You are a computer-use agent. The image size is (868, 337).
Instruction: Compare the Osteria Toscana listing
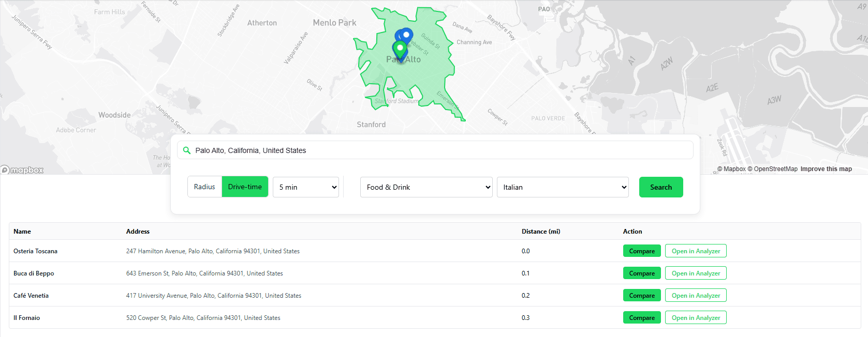[x=642, y=251]
